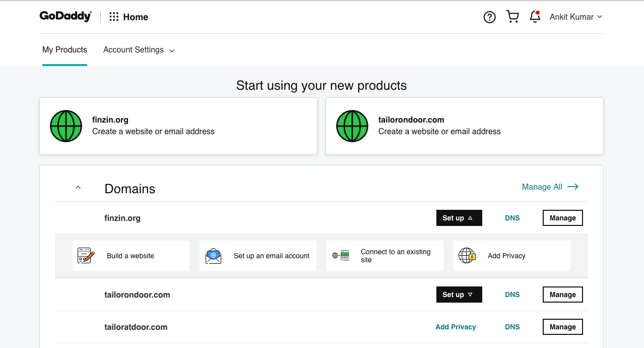
Task: Click the email envelope setup icon
Action: point(213,256)
